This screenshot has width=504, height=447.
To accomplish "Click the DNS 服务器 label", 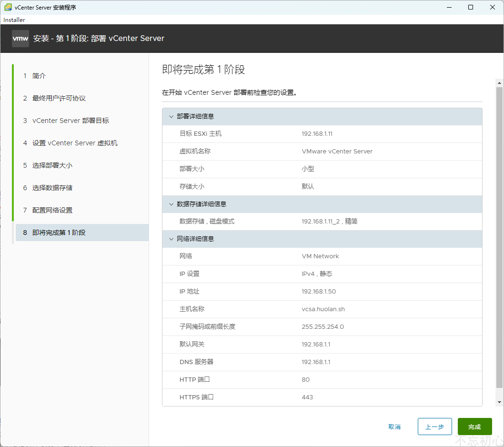I will click(x=196, y=362).
